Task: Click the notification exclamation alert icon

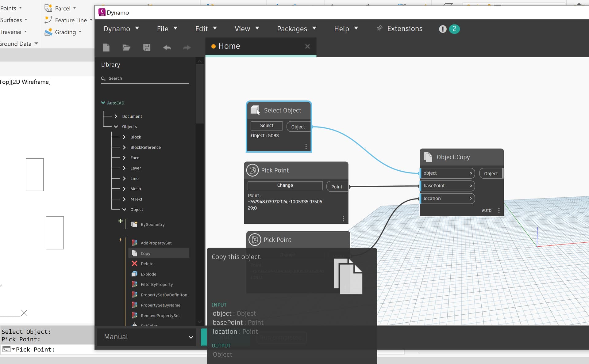Action: tap(442, 29)
